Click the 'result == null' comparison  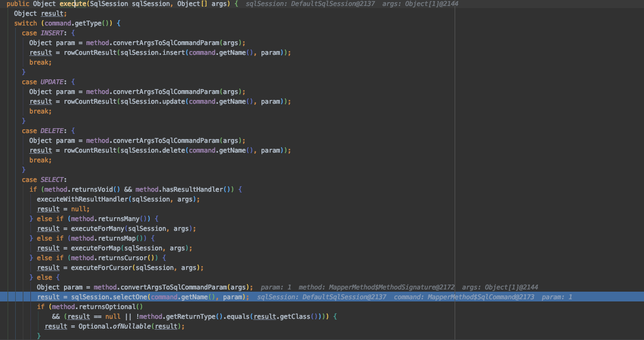click(x=94, y=317)
